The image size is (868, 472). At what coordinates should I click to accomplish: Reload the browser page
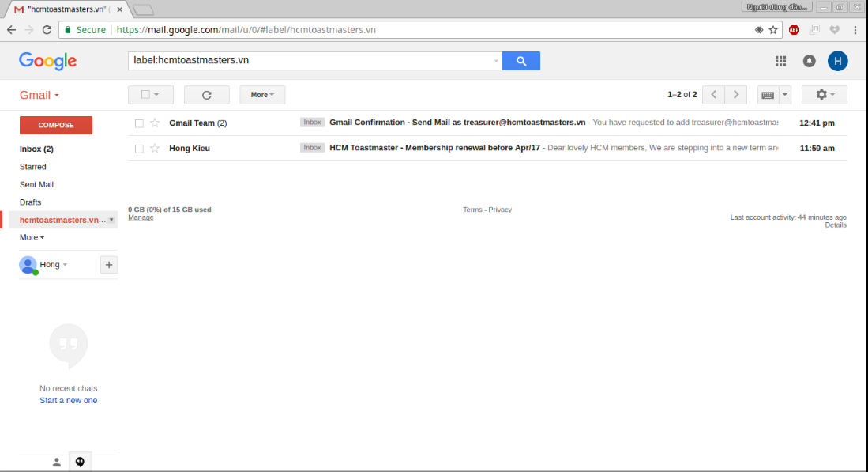(x=47, y=30)
